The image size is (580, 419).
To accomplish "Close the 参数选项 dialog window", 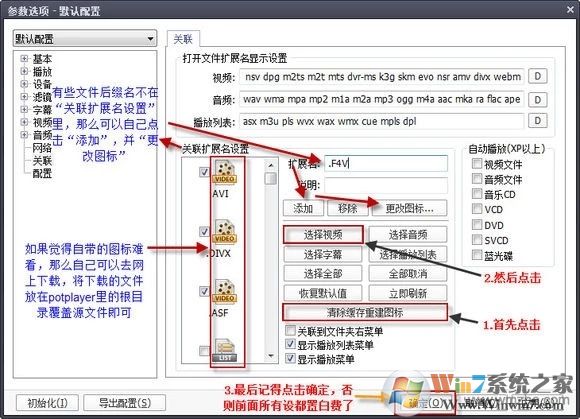I will 570,10.
